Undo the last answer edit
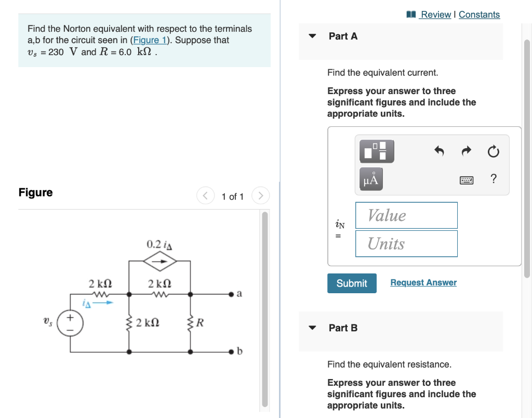The height and width of the screenshot is (418, 532). 439,151
